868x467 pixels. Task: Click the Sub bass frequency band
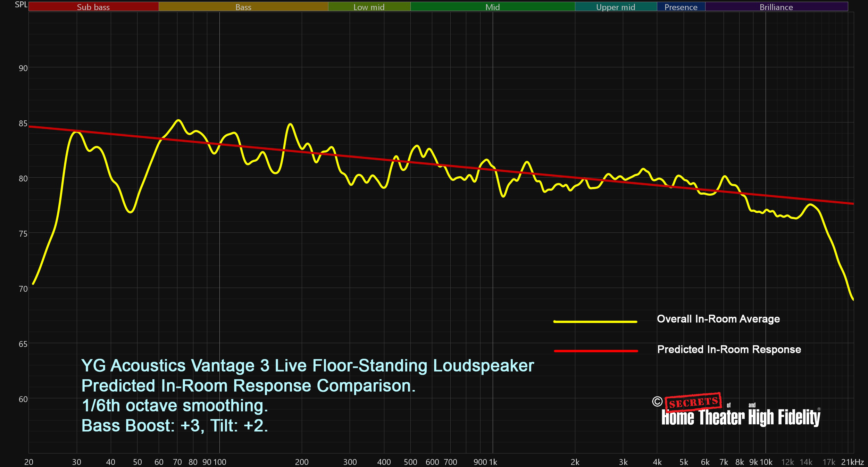[93, 7]
